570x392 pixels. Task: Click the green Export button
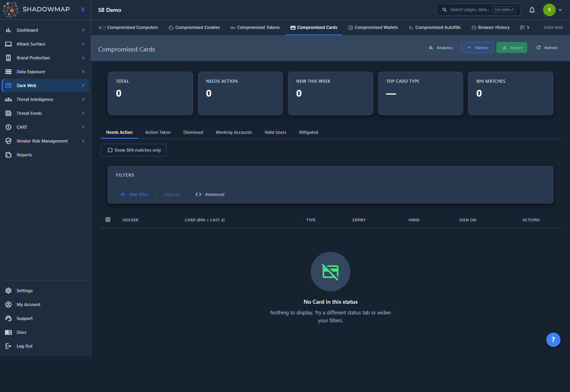click(512, 48)
